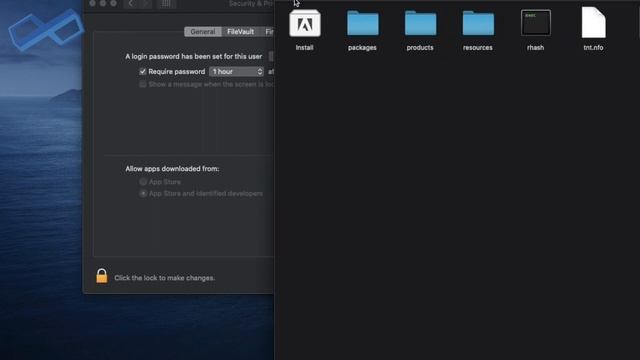Click the "tnt.nfo" file name label

tap(593, 48)
